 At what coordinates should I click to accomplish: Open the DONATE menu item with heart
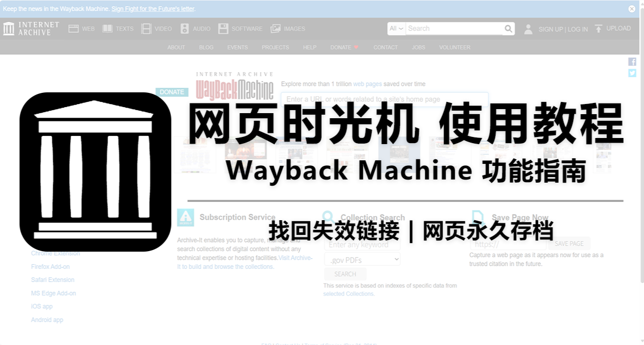(345, 47)
